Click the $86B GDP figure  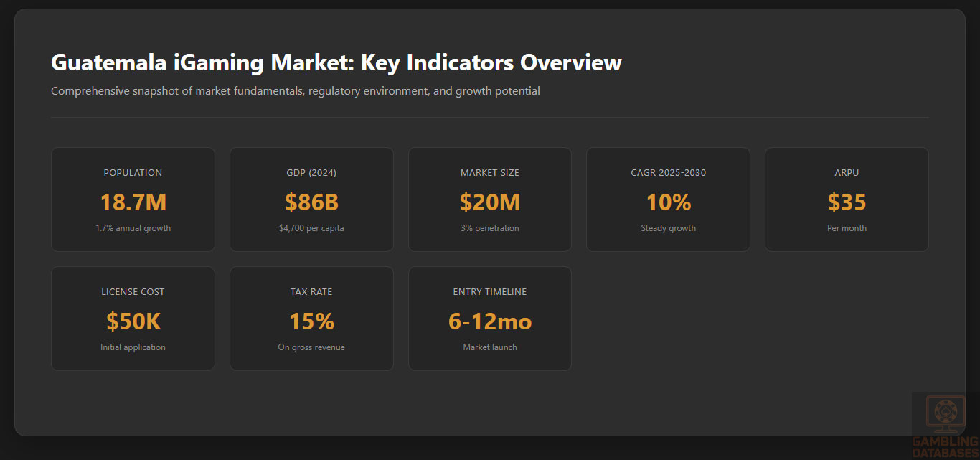(x=311, y=202)
